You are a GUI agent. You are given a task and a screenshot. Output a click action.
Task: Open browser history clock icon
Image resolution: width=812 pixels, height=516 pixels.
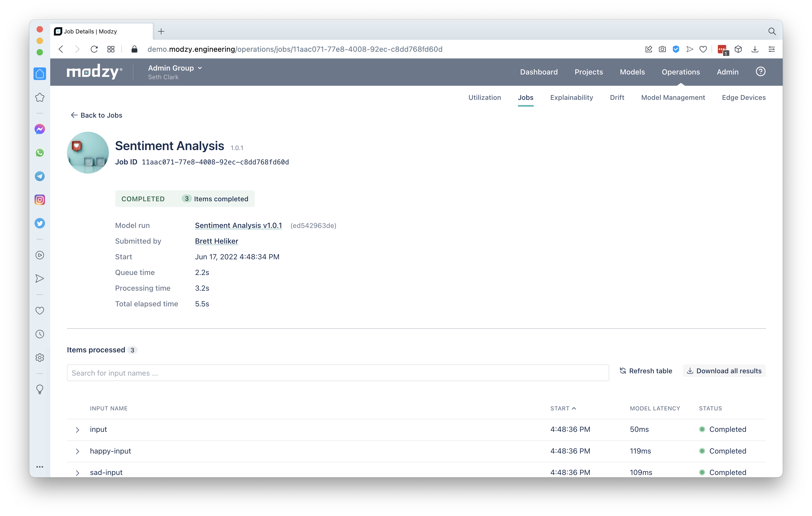40,334
